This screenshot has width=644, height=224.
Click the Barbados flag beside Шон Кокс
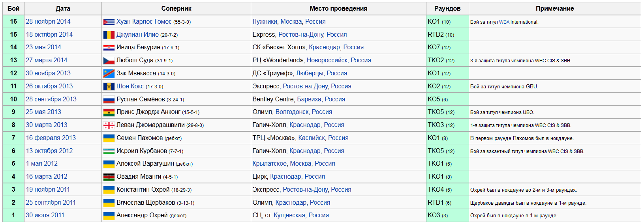tap(109, 87)
